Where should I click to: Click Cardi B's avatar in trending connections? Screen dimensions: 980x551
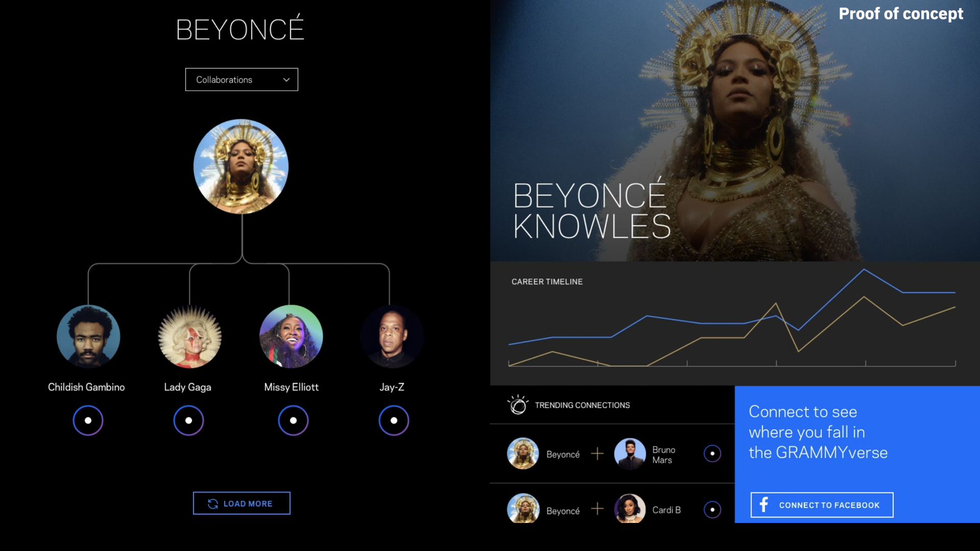click(x=630, y=509)
